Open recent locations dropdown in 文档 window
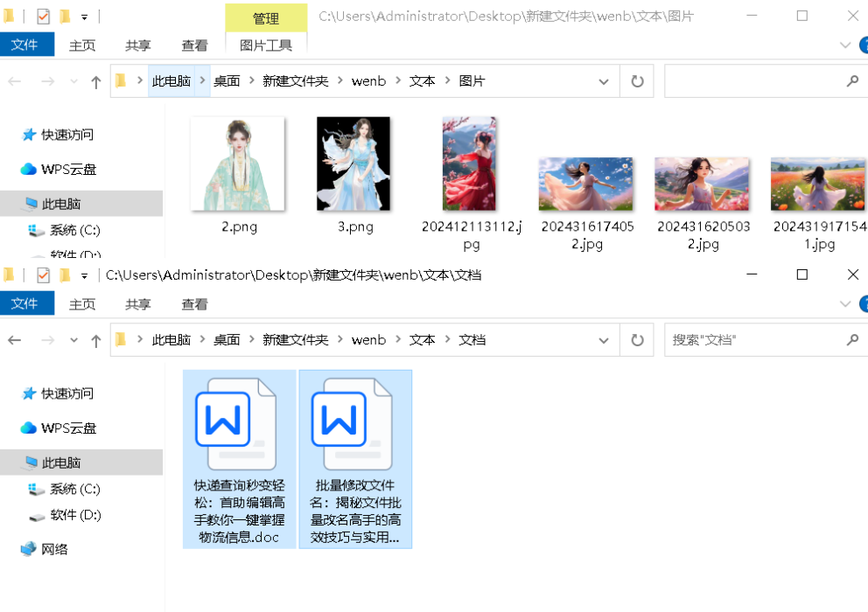868x612 pixels. [x=73, y=340]
